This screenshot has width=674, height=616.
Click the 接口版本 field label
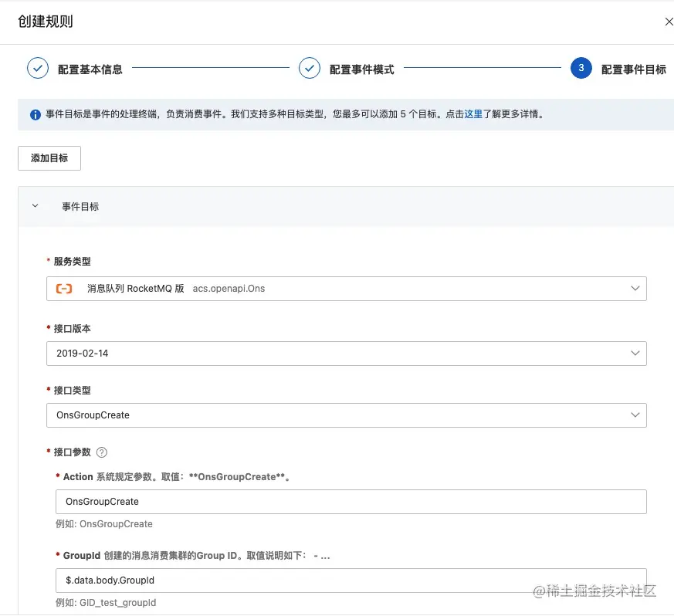pyautogui.click(x=73, y=328)
